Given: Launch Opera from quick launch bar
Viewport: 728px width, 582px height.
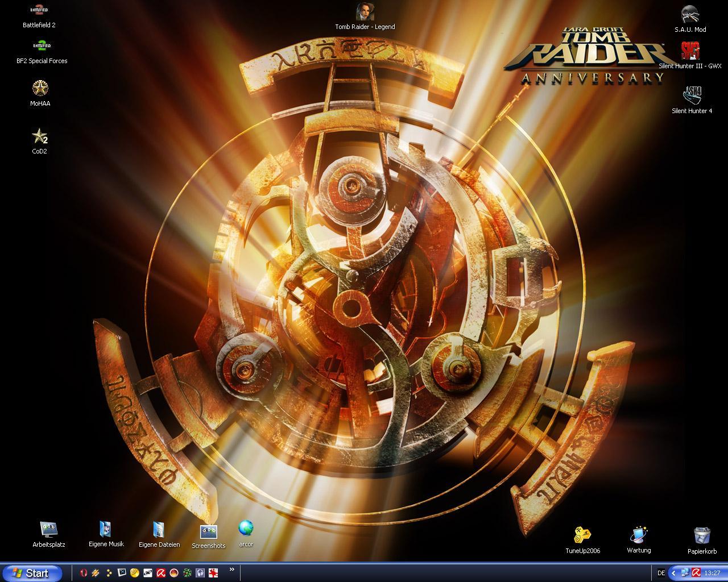Looking at the screenshot, I should pos(84,573).
